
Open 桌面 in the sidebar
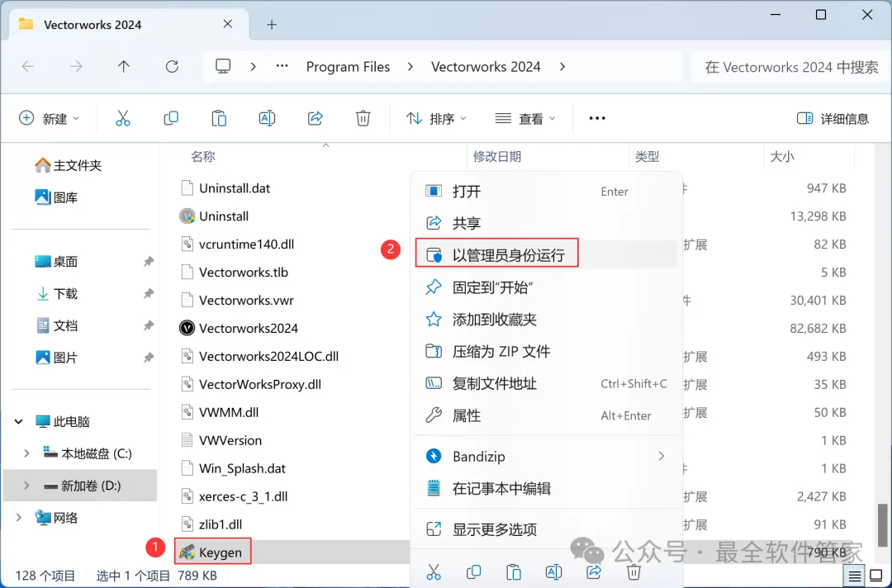click(x=57, y=262)
